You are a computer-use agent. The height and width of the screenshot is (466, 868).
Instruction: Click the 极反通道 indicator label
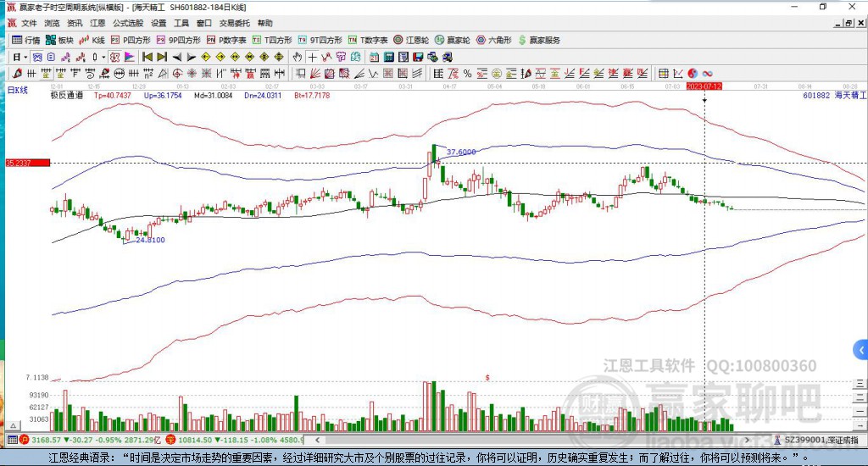(x=67, y=95)
